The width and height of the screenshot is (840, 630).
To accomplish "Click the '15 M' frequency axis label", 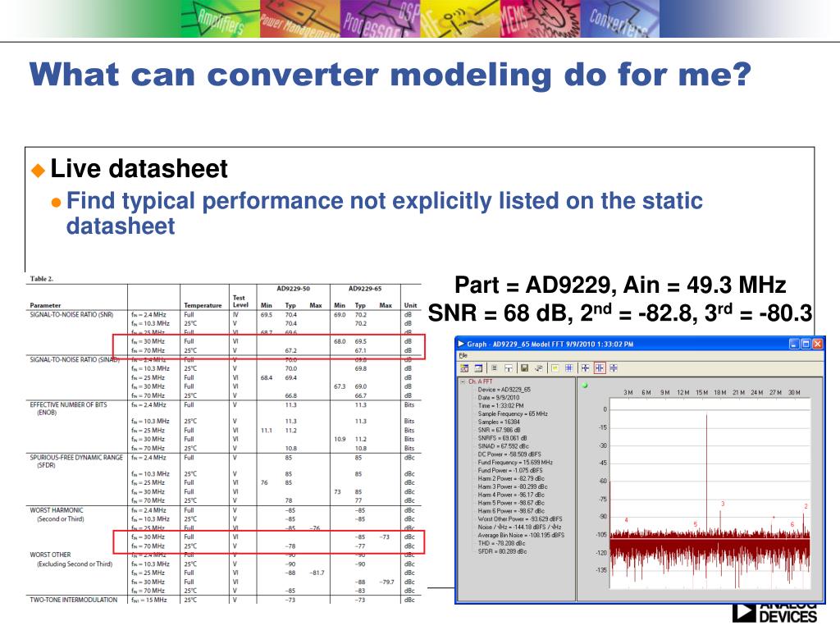I will (x=702, y=393).
